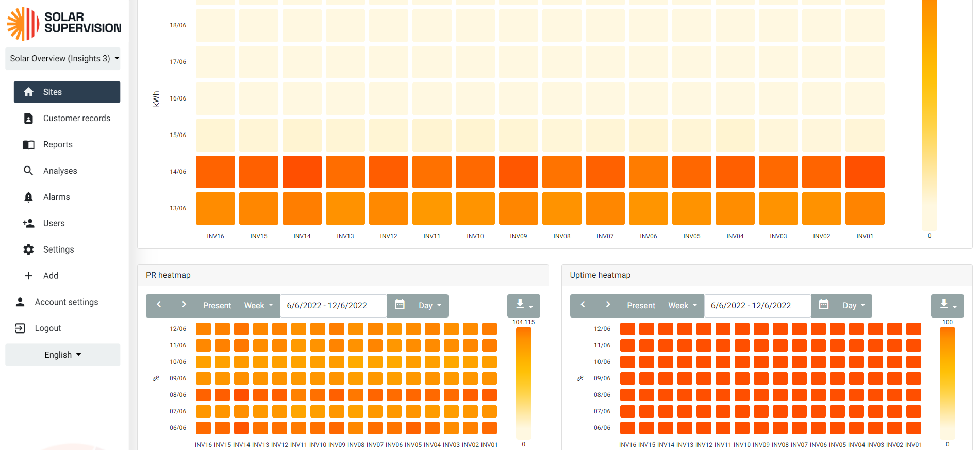This screenshot has width=980, height=450.
Task: Go to previous week in PR heatmap
Action: click(x=159, y=305)
